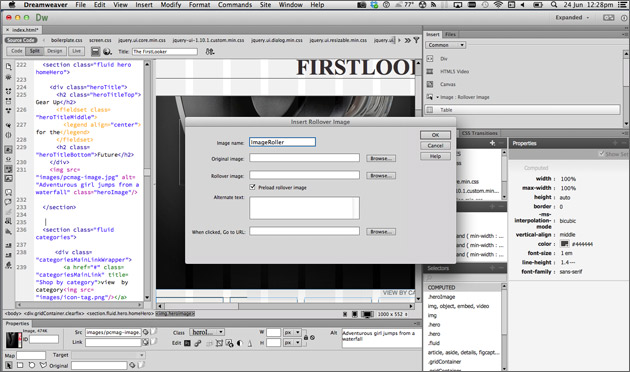Select the boilerplate.css related file
630x372 pixels.
(67, 40)
